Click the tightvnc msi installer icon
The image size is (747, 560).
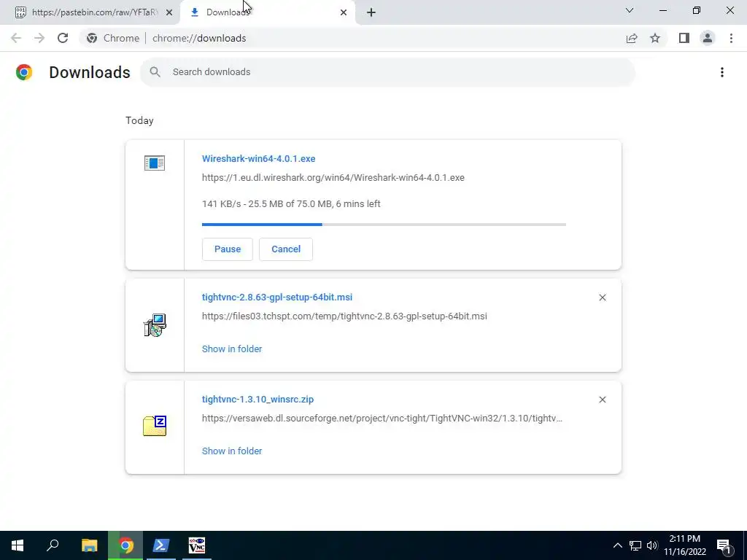click(x=155, y=325)
